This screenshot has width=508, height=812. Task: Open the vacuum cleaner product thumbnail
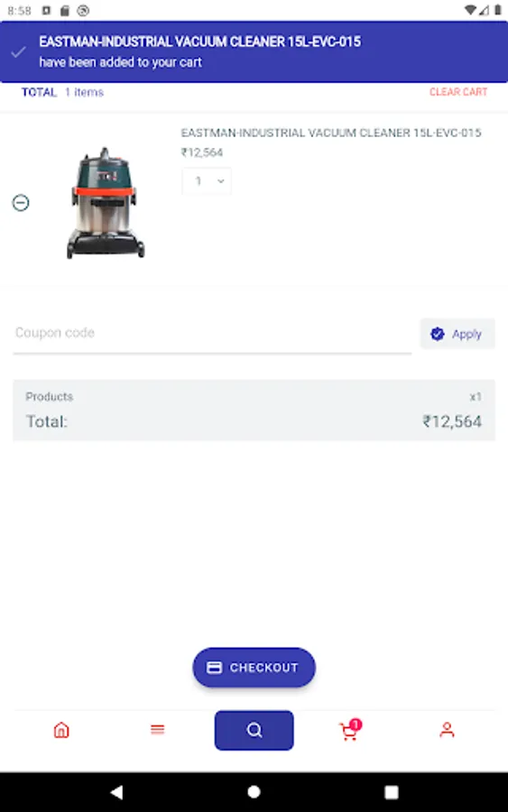pos(106,202)
